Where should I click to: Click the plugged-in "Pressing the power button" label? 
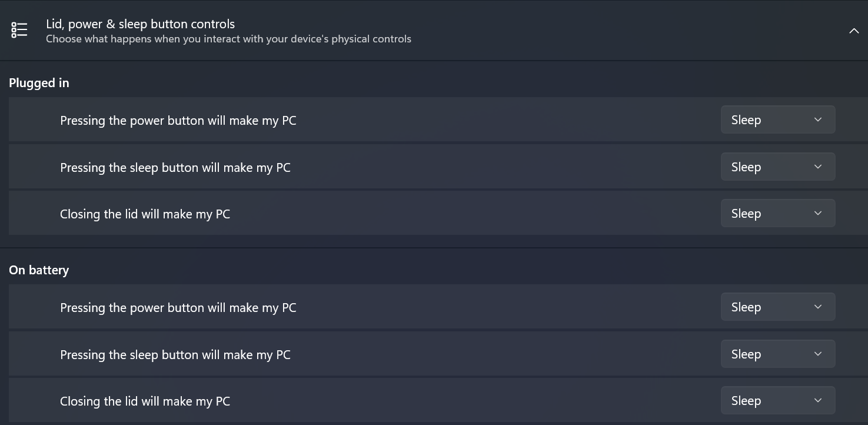178,121
